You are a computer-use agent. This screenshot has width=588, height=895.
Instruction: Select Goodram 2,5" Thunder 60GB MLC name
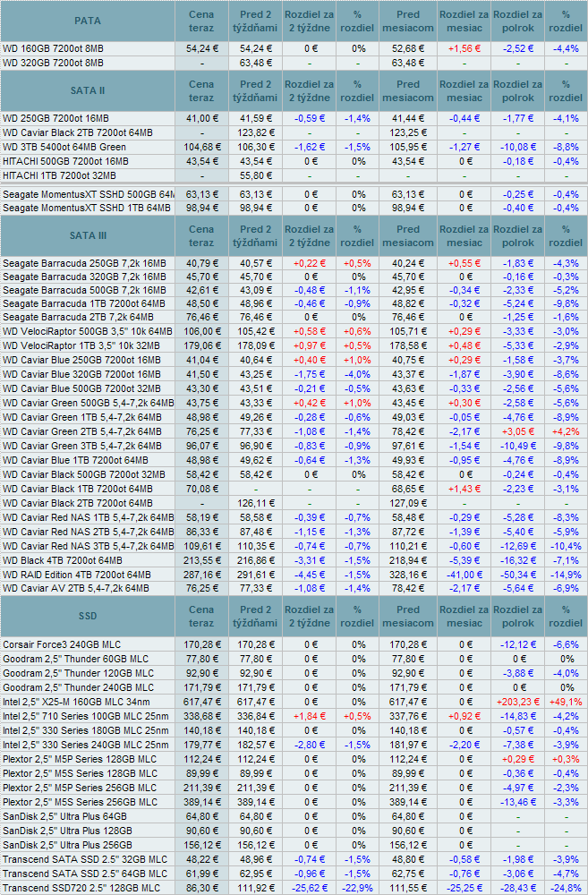click(75, 659)
